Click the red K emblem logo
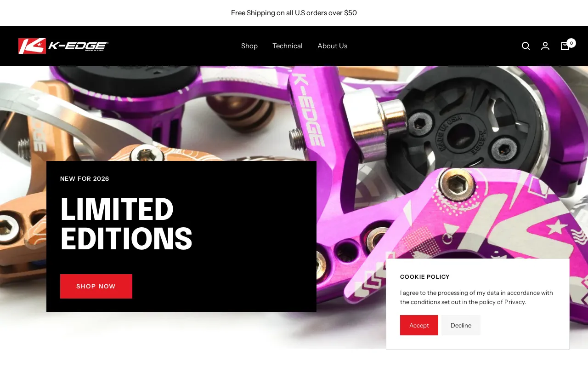588x368 pixels. coord(32,46)
